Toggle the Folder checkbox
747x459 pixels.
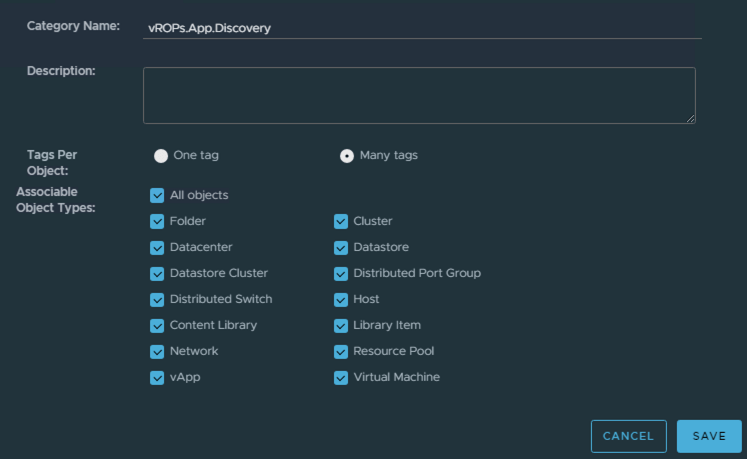157,221
